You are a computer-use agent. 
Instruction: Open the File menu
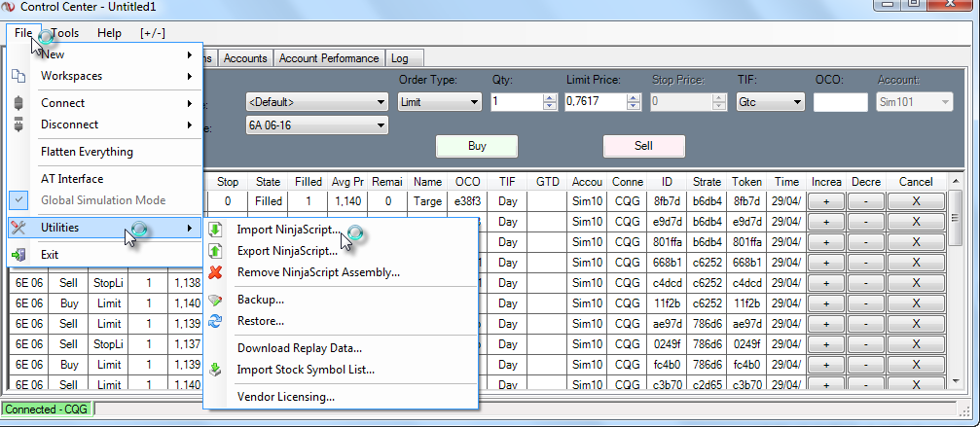(x=23, y=33)
